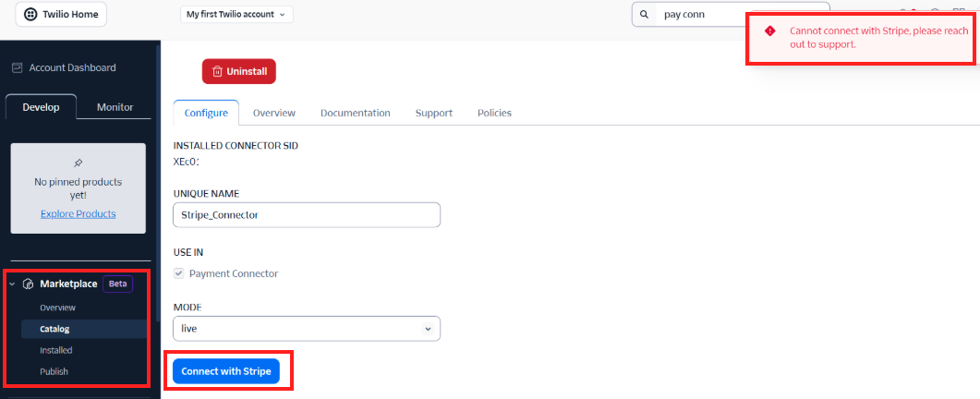This screenshot has width=980, height=399.
Task: Click the Twilio Home button
Action: click(61, 15)
